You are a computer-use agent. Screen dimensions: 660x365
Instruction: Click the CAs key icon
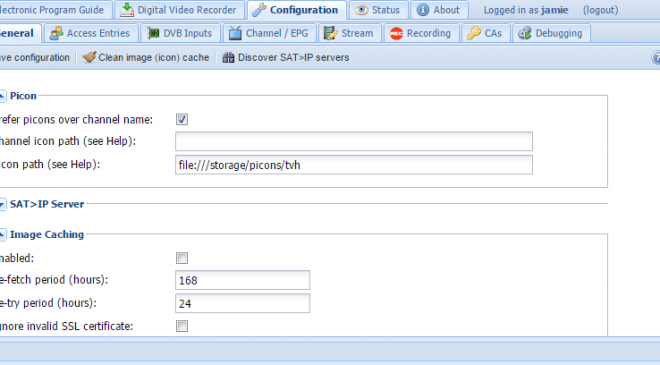pyautogui.click(x=474, y=33)
